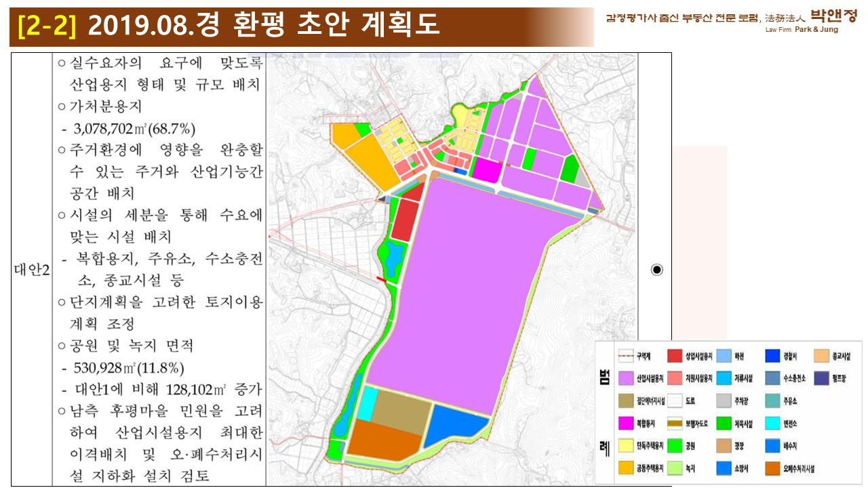Click the '대안2' row label cell
Image resolution: width=868 pixels, height=488 pixels.
click(x=31, y=270)
